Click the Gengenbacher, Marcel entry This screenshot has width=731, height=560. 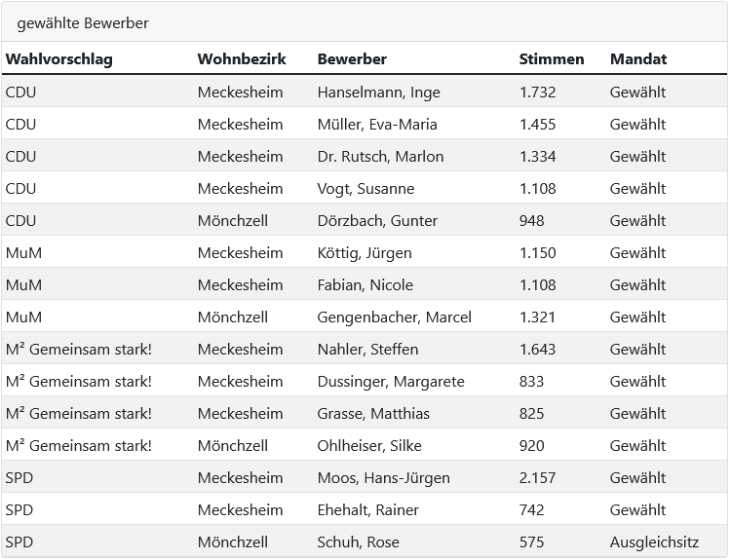coord(395,317)
